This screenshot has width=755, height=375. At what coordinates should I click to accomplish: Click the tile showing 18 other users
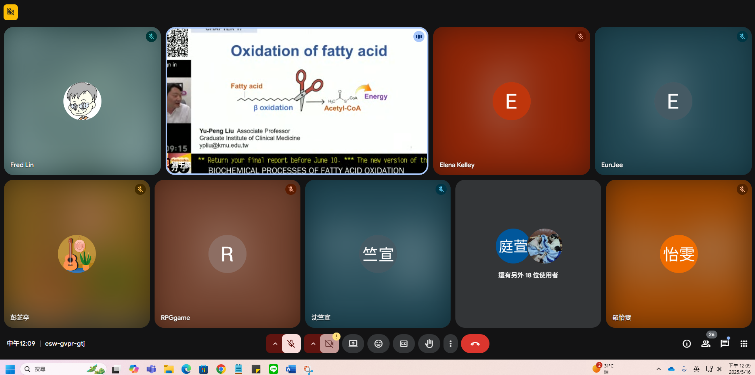[x=528, y=254]
